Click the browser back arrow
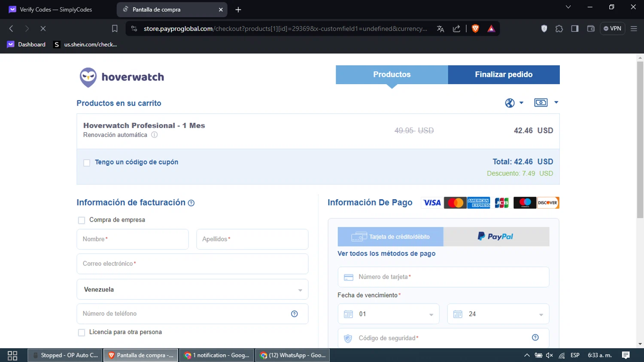644x362 pixels. (12, 28)
